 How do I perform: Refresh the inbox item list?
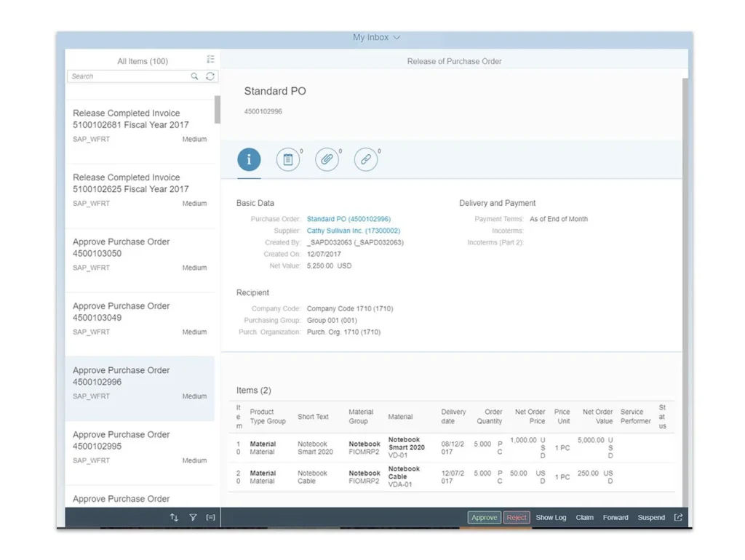(210, 76)
